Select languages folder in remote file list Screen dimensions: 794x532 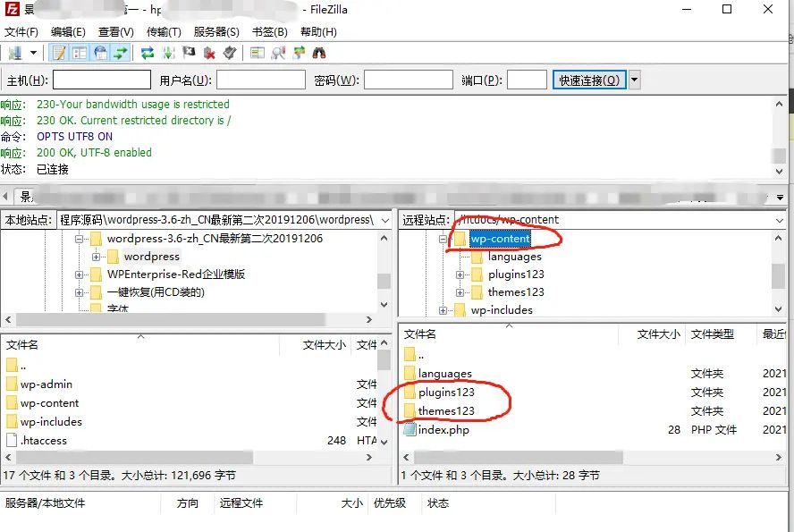[x=444, y=374]
